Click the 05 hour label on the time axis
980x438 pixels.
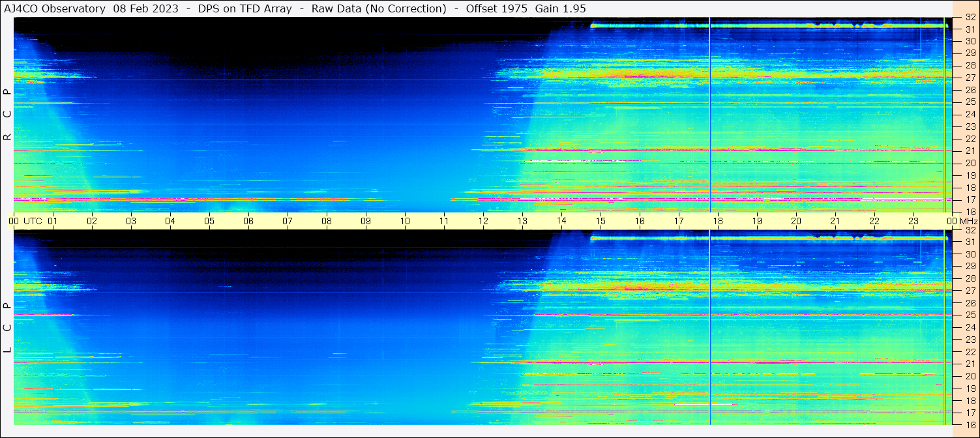[209, 221]
